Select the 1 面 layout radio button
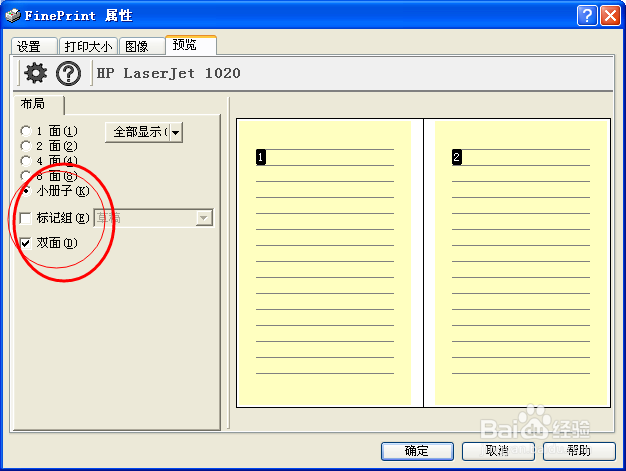The image size is (626, 471). (26, 131)
